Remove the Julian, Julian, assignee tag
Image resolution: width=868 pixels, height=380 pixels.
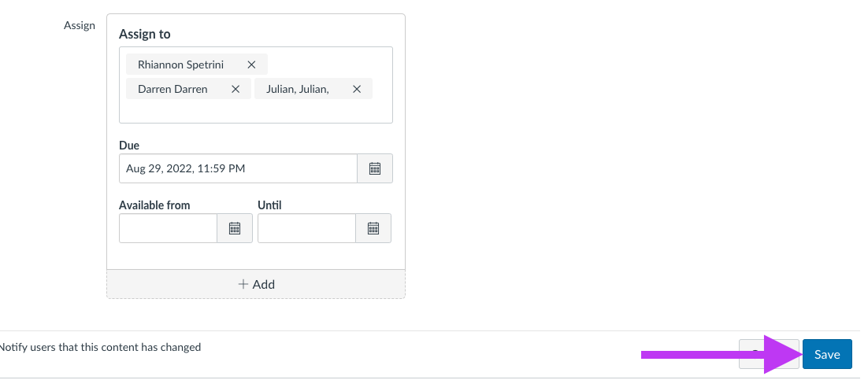[357, 89]
